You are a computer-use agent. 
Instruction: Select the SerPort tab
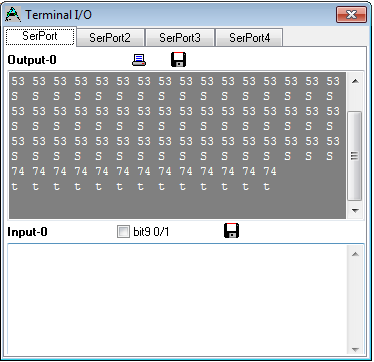(40, 36)
